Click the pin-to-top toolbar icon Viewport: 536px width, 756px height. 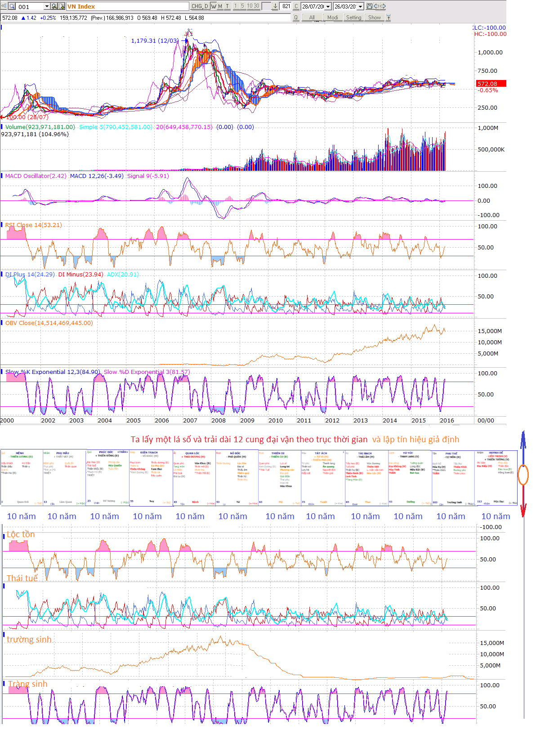[389, 18]
